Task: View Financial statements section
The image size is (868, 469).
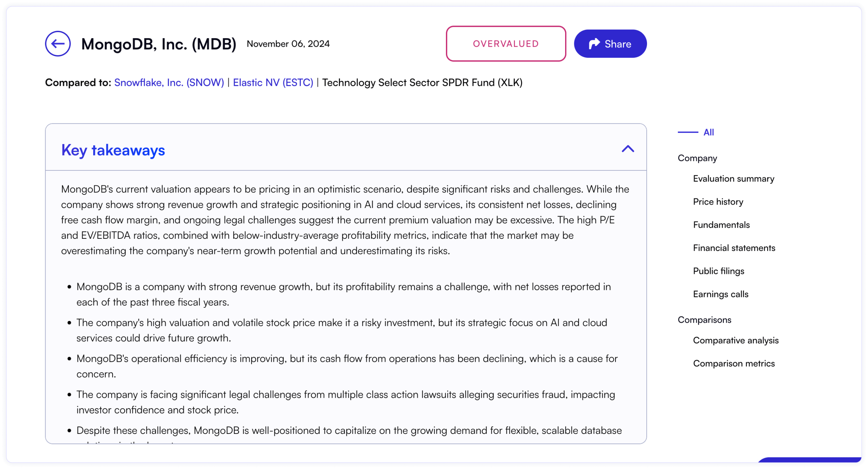Action: [x=734, y=248]
